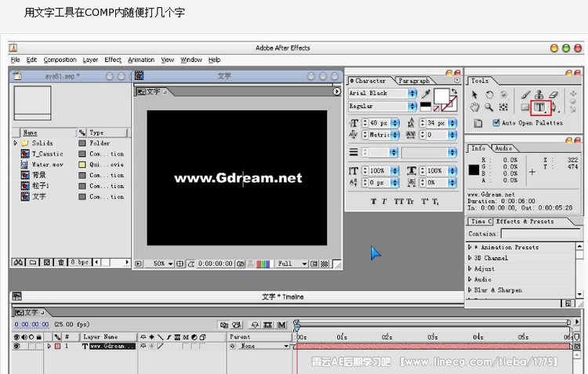Toggle Draft 3D button in Timeline
This screenshot has height=374, width=588.
point(237,325)
